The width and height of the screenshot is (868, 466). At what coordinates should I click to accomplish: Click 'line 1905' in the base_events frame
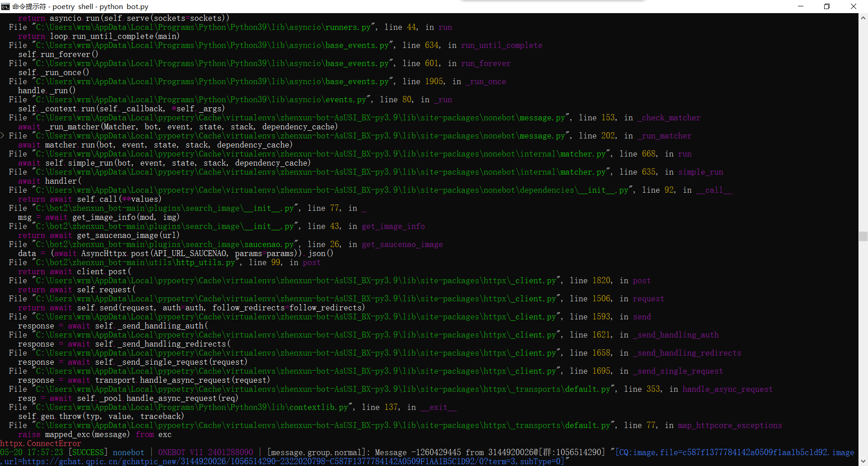[x=423, y=81]
